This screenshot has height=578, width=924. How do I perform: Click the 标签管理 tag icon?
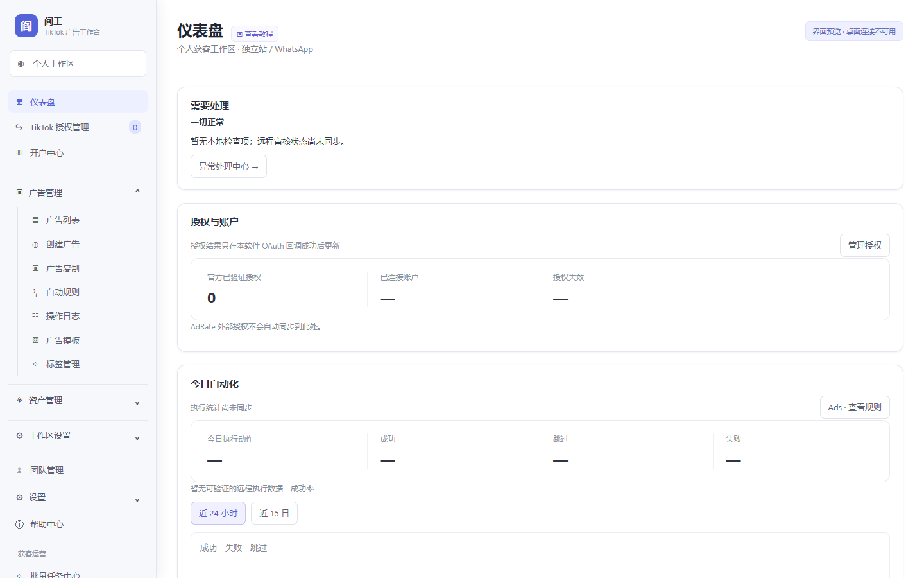(x=35, y=364)
